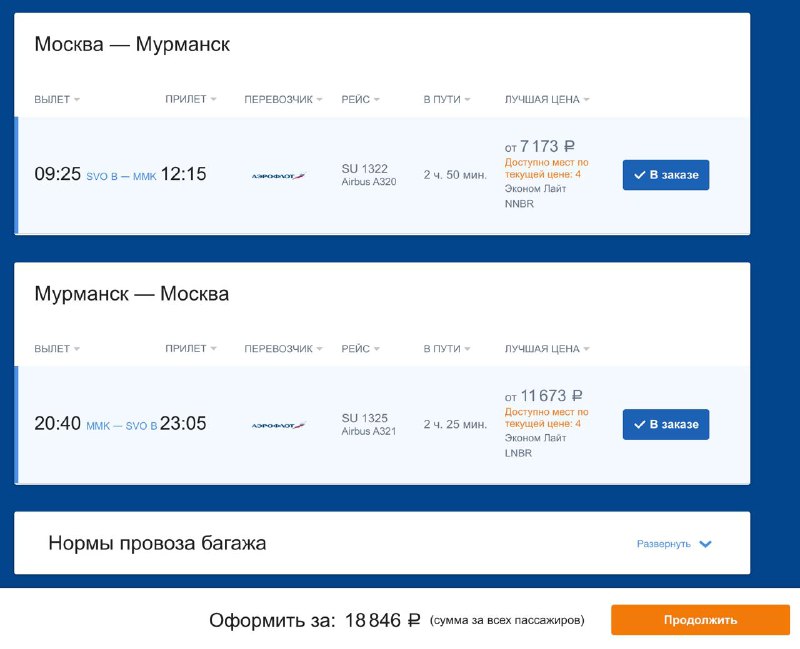Sort outbound flights by 'В пути' duration

tap(447, 99)
